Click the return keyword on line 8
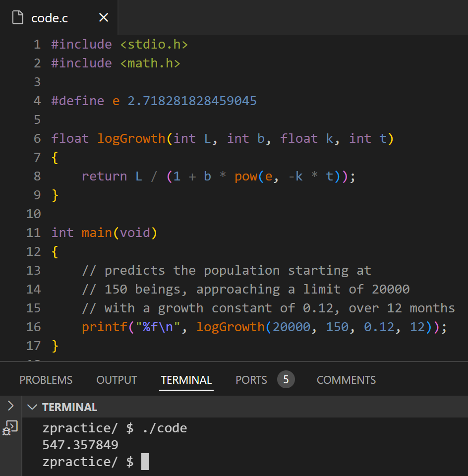 (105, 177)
